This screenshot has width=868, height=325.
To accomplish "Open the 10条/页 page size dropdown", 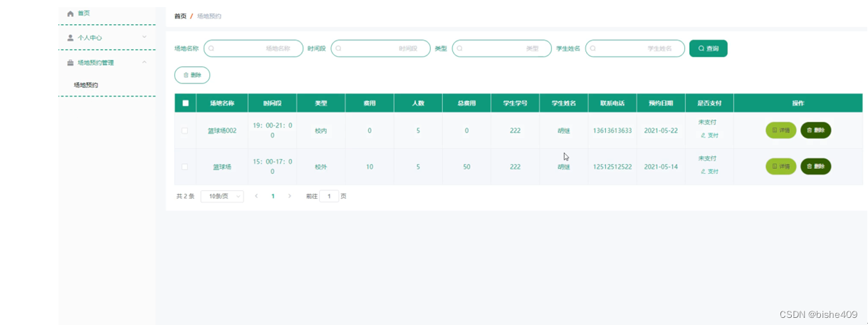I will [x=222, y=196].
